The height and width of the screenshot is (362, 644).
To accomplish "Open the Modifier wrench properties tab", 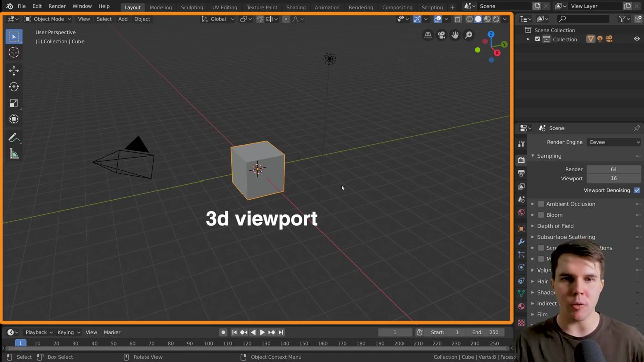I will coord(521,241).
